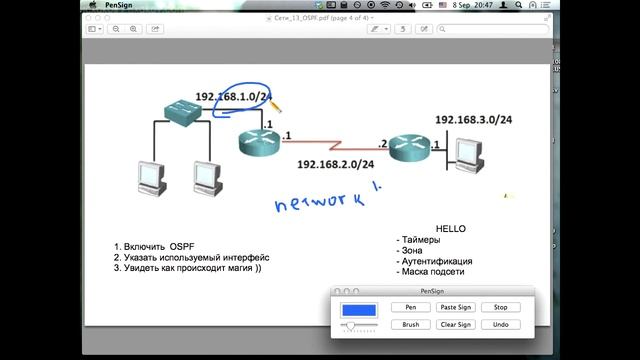Open the US flag input source menu
Image resolution: width=640 pixels, height=360 pixels.
[442, 5]
